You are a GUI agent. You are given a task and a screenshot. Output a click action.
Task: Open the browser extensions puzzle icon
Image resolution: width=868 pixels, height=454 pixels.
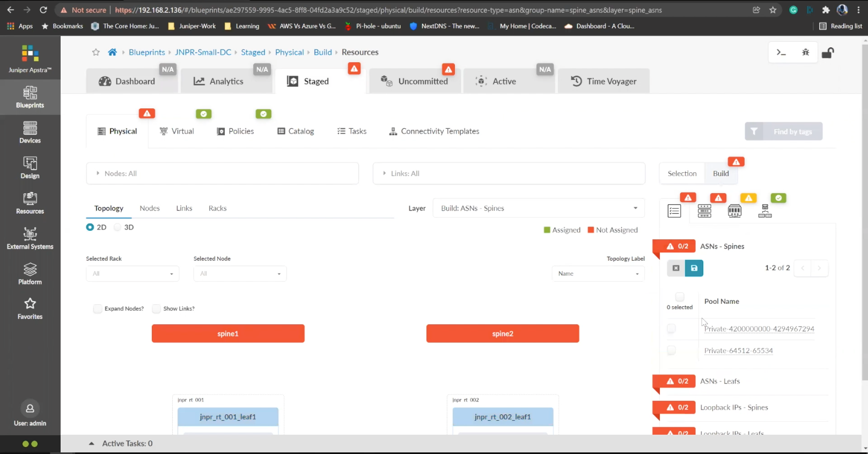826,10
